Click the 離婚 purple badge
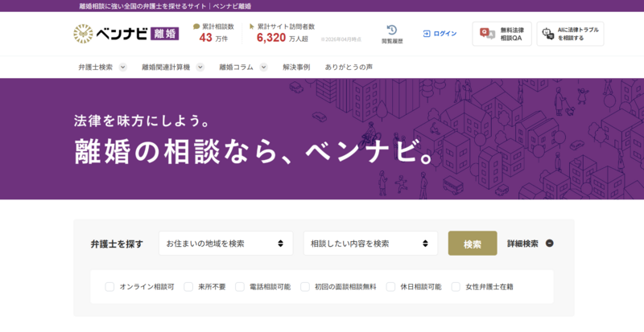The width and height of the screenshot is (644, 332). pyautogui.click(x=165, y=34)
